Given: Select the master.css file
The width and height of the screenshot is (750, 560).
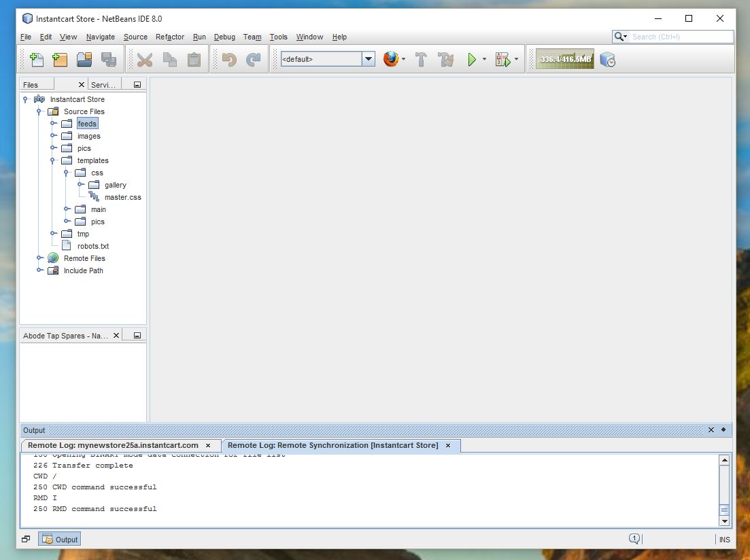Looking at the screenshot, I should click(x=122, y=197).
